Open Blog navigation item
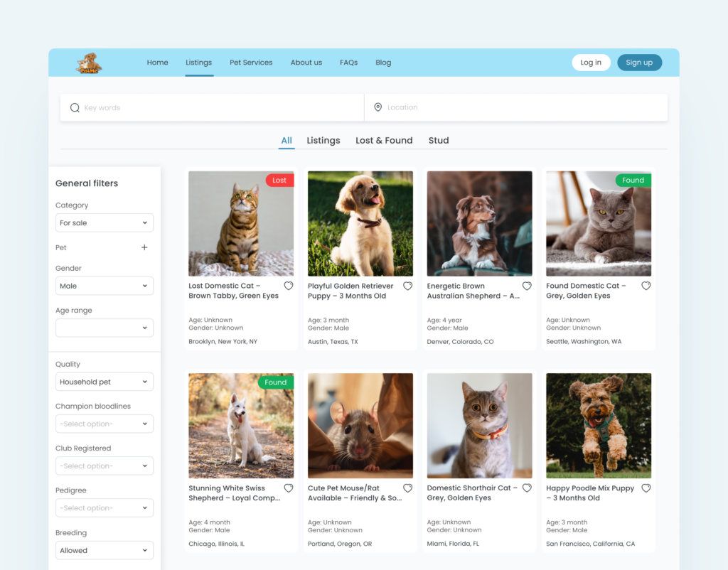The height and width of the screenshot is (570, 728). tap(383, 63)
